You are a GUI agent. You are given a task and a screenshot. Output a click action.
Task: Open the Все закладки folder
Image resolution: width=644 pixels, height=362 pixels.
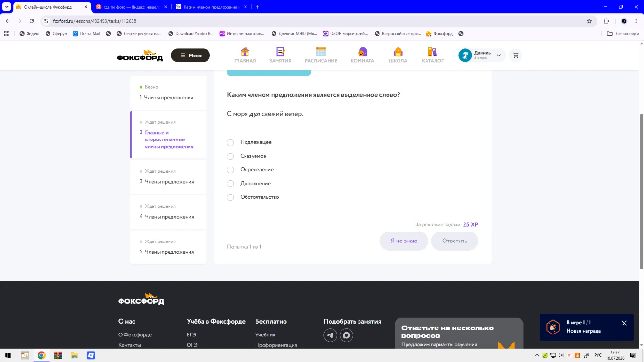pyautogui.click(x=623, y=34)
